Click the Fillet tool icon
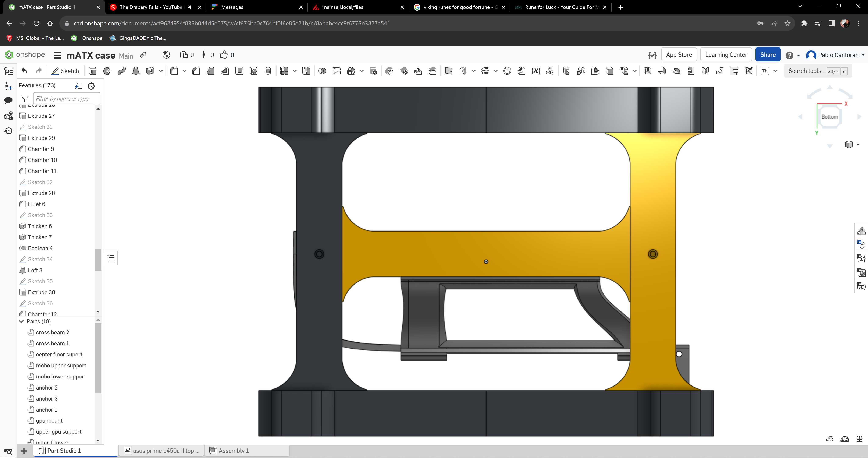 [x=174, y=71]
